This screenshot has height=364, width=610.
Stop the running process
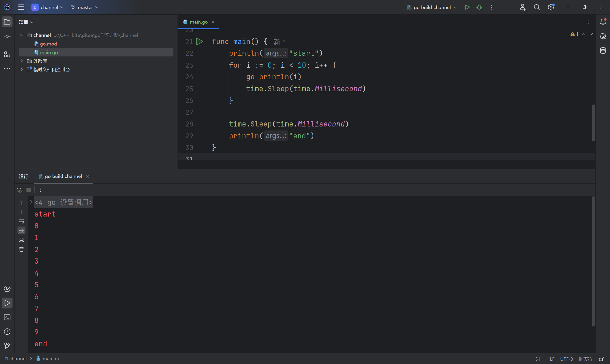coord(29,190)
